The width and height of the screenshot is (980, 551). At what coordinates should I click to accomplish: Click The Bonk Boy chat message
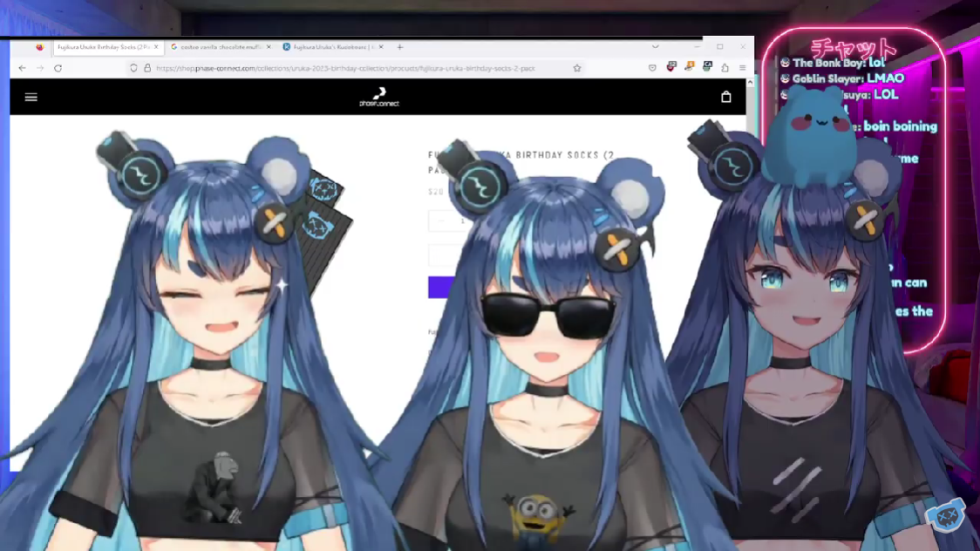pos(834,63)
